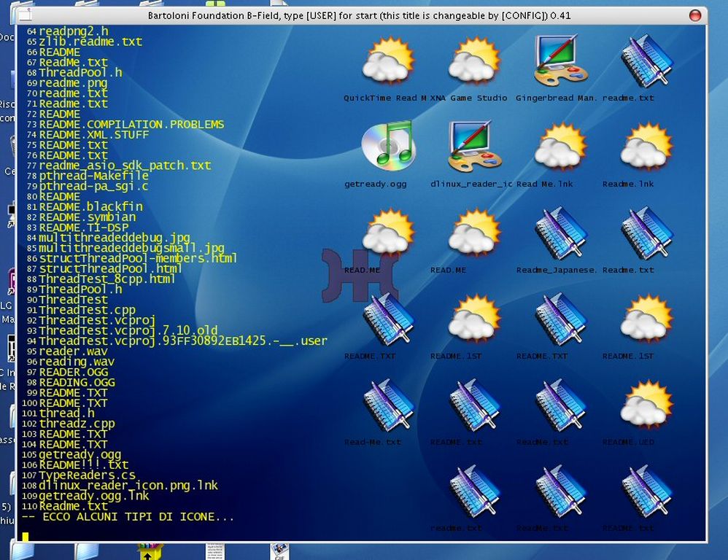Select zlib.readme.txt on line 65
This screenshot has width=728, height=560.
[90, 42]
